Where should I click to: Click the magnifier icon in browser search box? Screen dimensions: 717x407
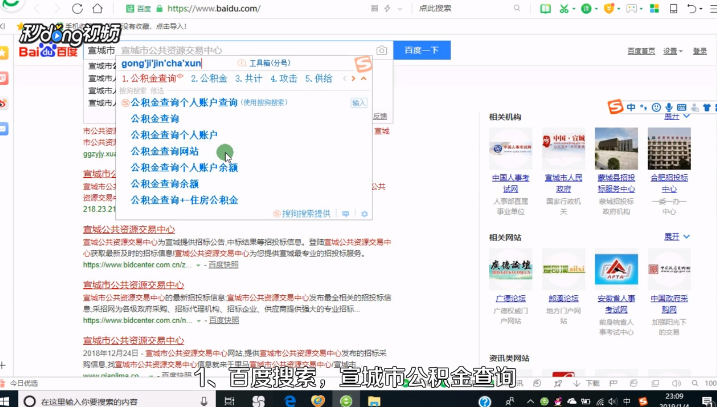tap(517, 8)
